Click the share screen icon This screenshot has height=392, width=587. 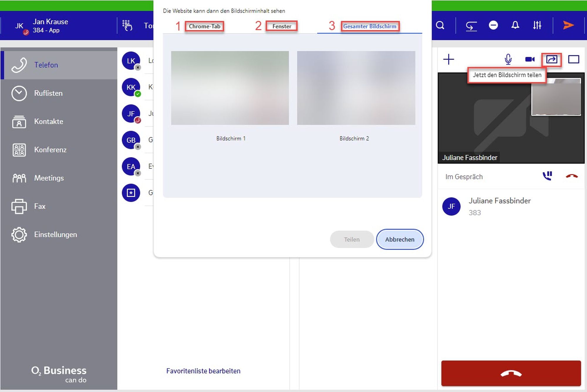pos(551,60)
